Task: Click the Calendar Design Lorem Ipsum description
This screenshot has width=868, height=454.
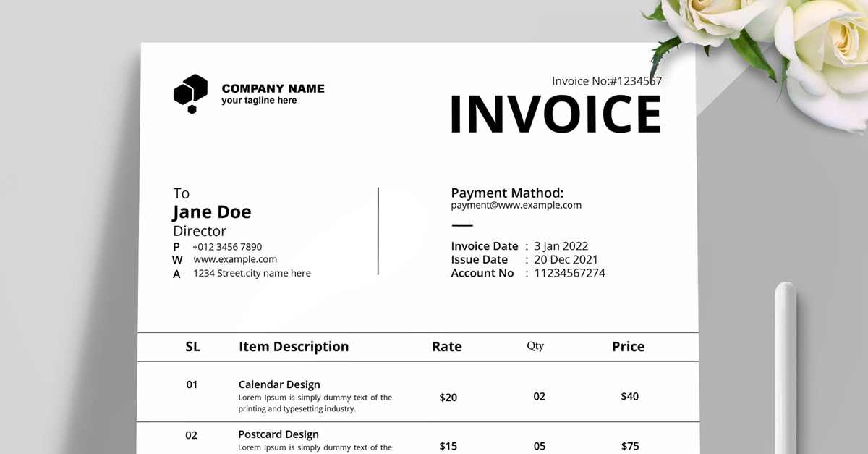Action: (315, 403)
